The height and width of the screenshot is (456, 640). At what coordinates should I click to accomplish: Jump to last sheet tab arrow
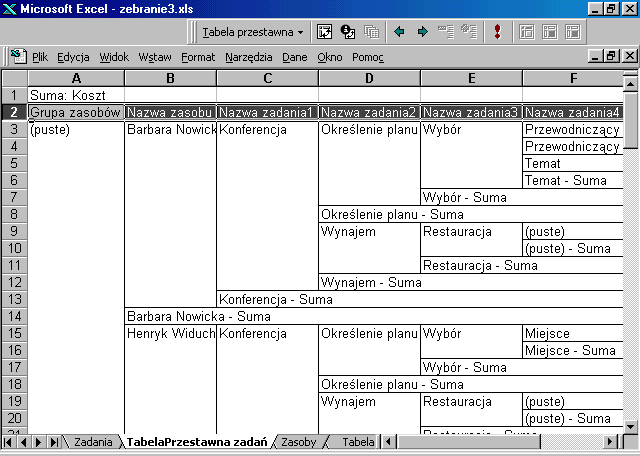click(55, 441)
